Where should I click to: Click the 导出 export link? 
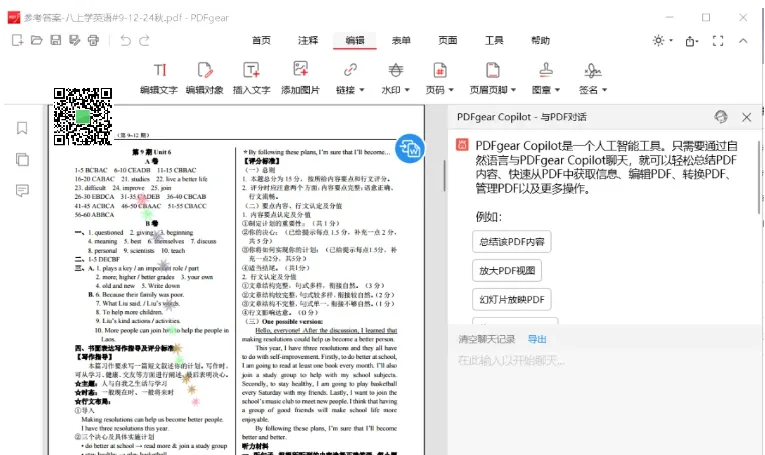tap(537, 339)
